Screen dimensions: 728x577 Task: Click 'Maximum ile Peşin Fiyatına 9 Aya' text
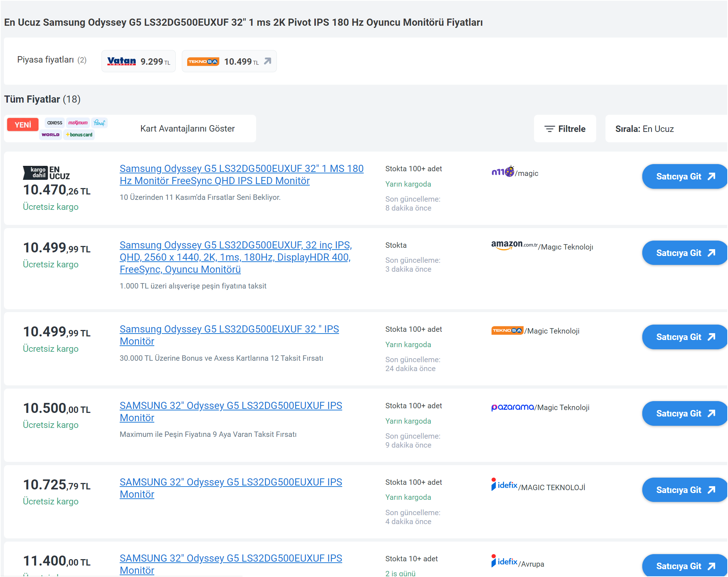(x=208, y=434)
